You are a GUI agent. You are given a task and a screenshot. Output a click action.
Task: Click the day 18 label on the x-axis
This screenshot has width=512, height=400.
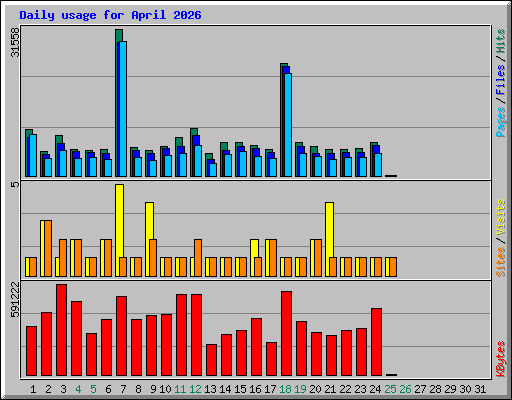(x=285, y=389)
